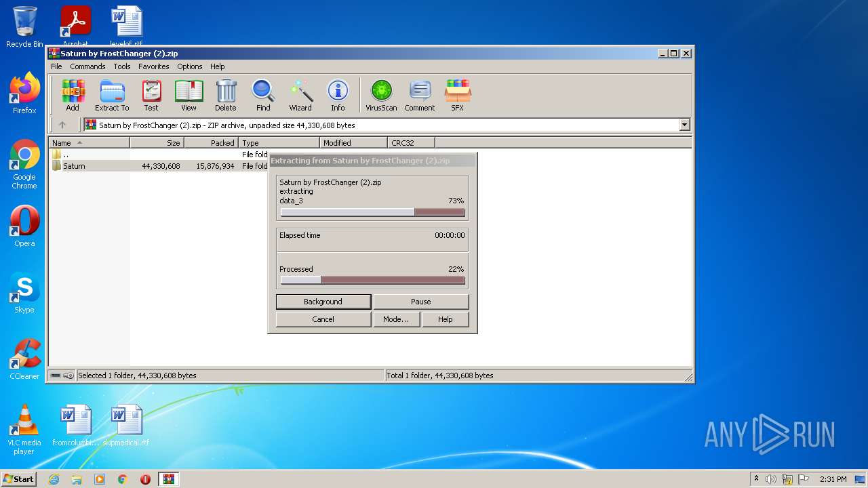This screenshot has height=488, width=868.
Task: Open fromcolumbi rtf desktop document
Action: point(76,426)
